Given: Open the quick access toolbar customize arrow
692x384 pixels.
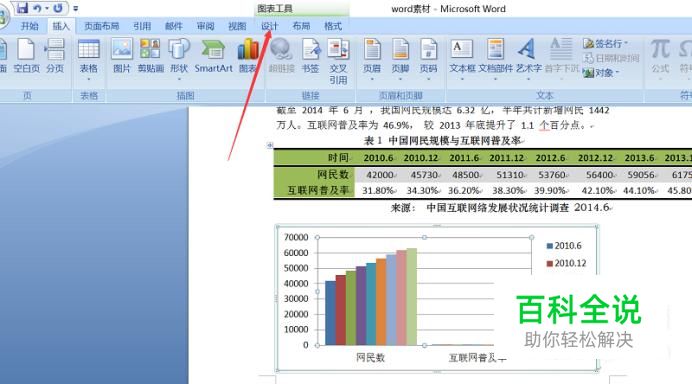Looking at the screenshot, I should pos(76,8).
